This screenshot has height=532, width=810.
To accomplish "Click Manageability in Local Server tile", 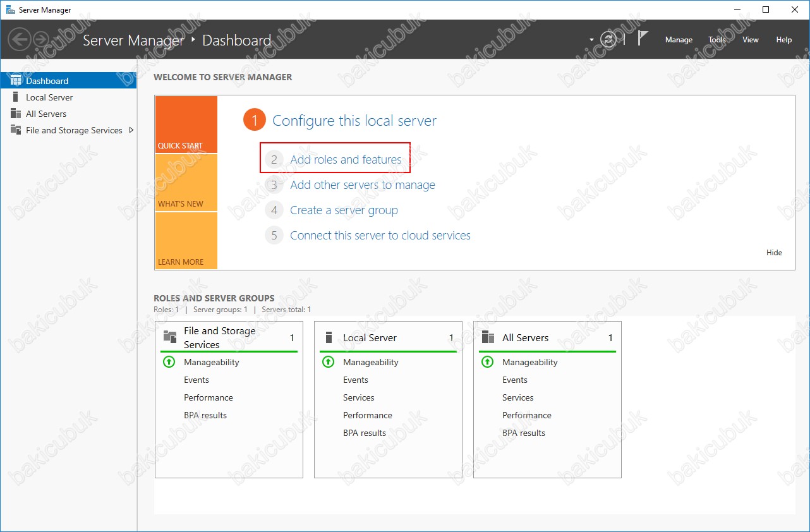I will coord(371,362).
